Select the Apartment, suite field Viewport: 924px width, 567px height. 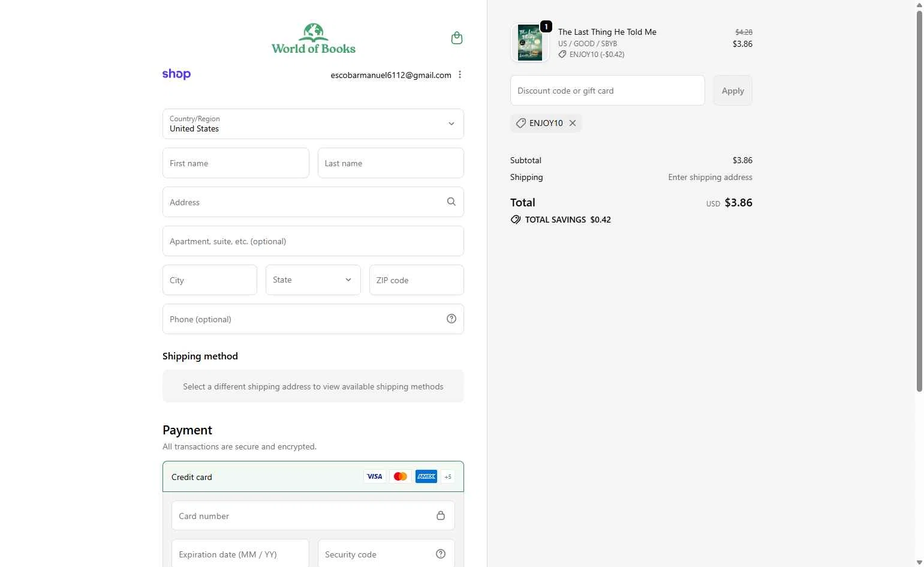(x=313, y=241)
